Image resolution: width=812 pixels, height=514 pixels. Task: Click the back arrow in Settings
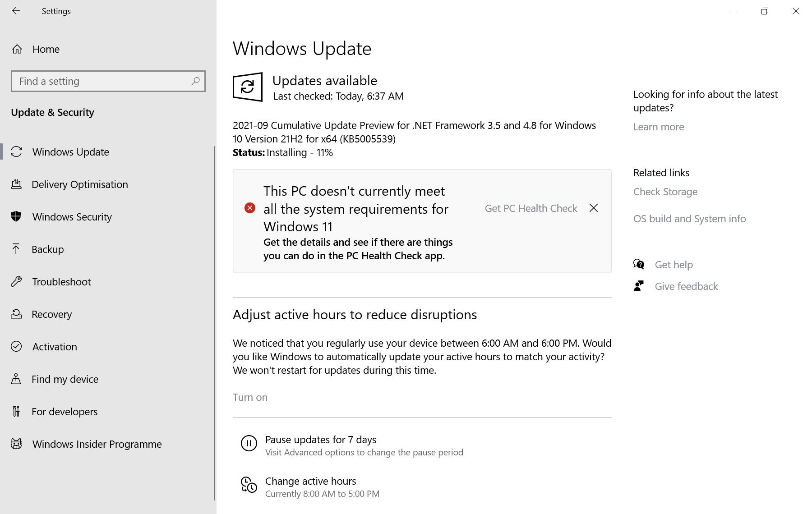(x=16, y=11)
